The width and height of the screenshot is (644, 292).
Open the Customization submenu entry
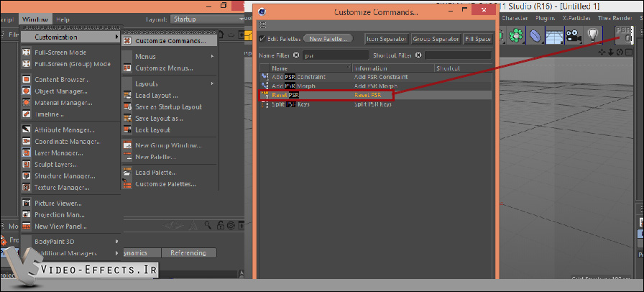coord(70,37)
